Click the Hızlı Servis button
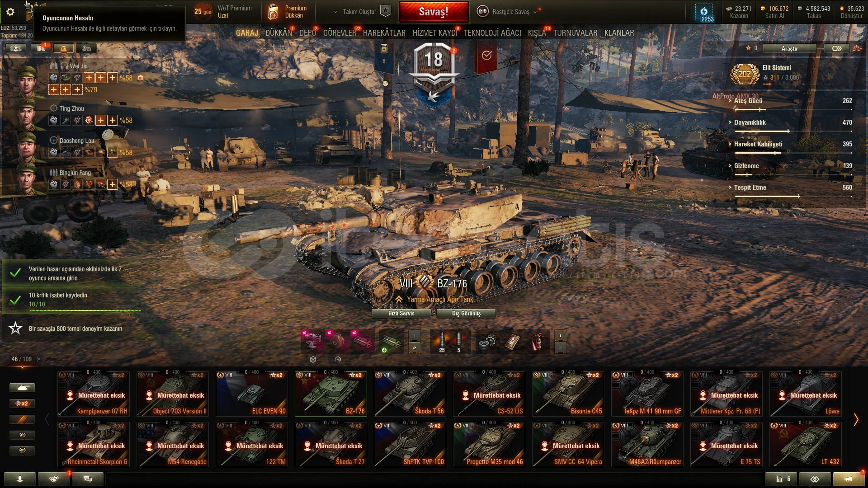This screenshot has height=488, width=868. point(401,313)
